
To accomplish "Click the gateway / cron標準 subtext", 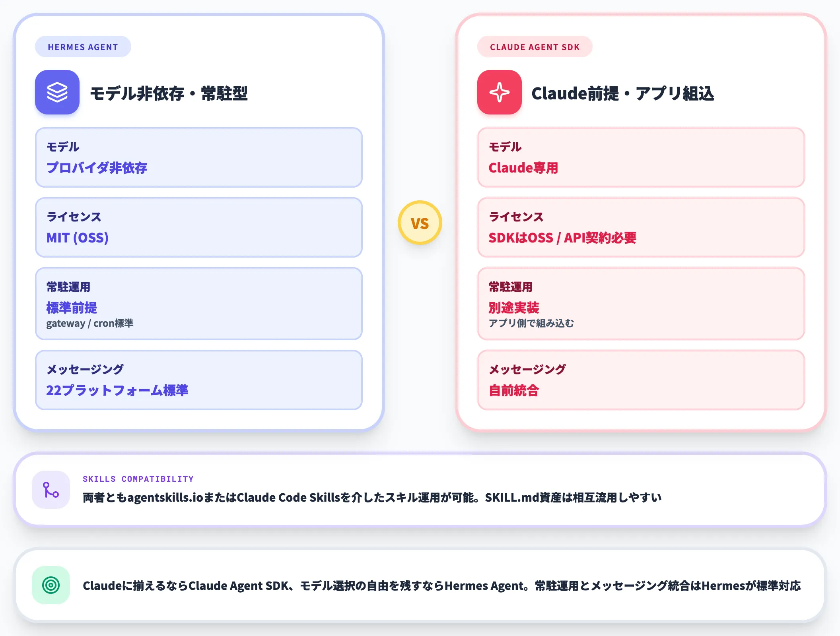I will click(x=90, y=323).
